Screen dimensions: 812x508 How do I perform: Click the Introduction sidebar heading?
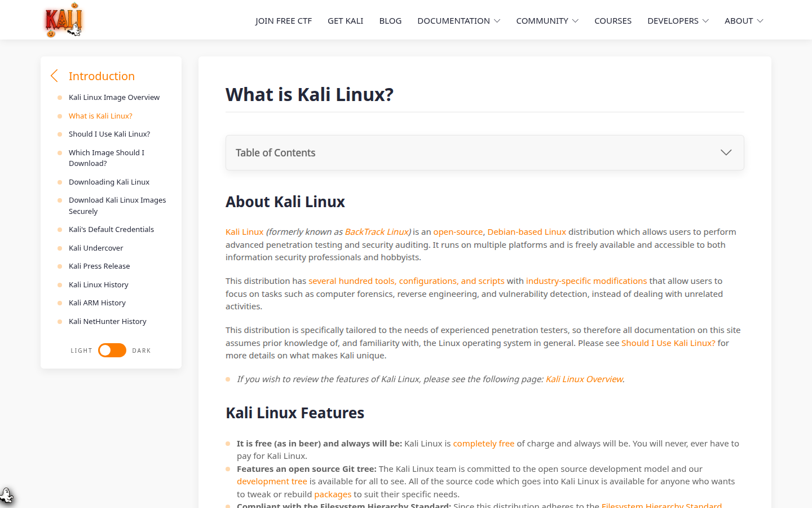point(101,76)
